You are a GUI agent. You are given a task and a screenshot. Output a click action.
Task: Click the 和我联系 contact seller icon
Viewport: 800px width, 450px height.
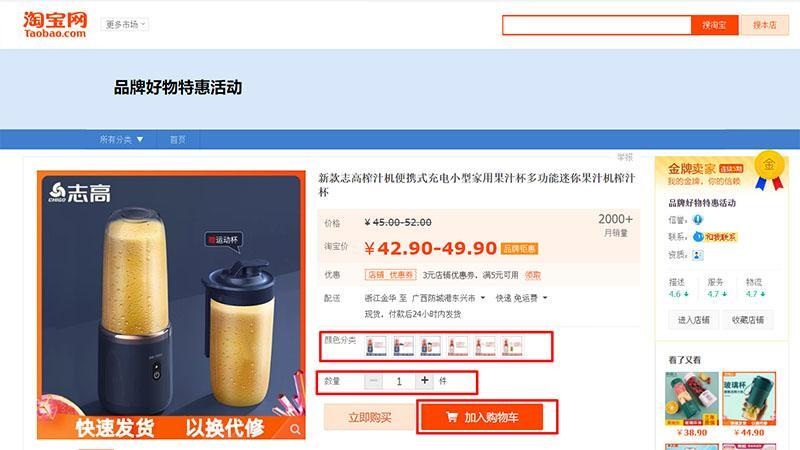coord(715,237)
